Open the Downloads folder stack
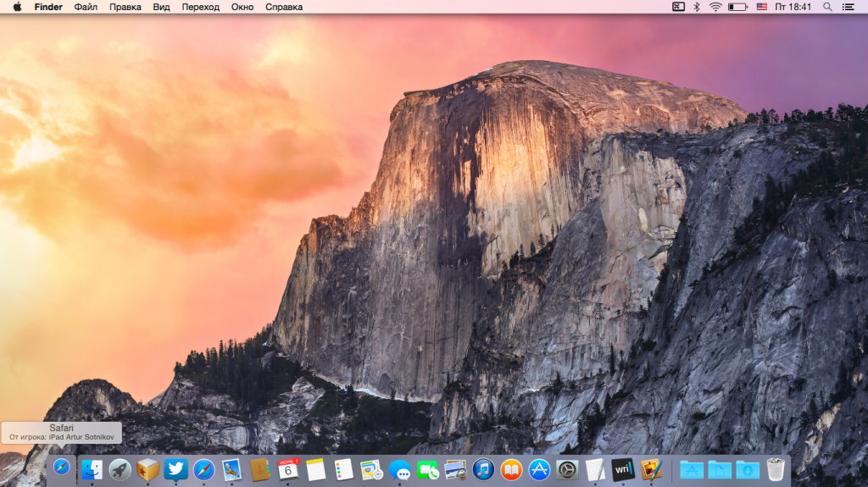This screenshot has height=487, width=868. 747,469
